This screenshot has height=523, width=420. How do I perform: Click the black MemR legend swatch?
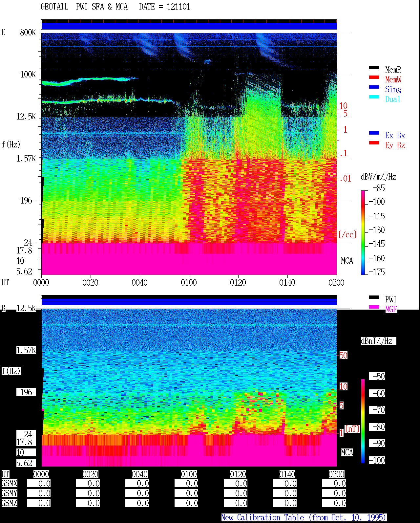pos(374,68)
